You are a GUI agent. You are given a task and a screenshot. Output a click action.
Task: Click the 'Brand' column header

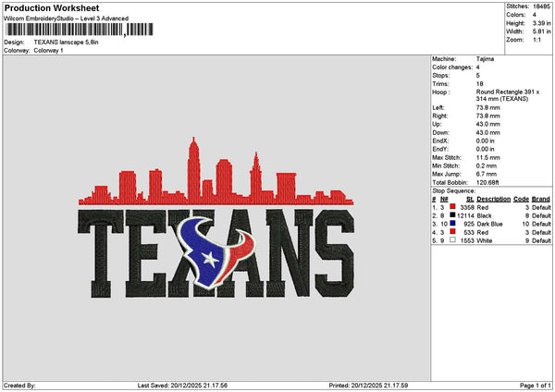click(x=541, y=199)
